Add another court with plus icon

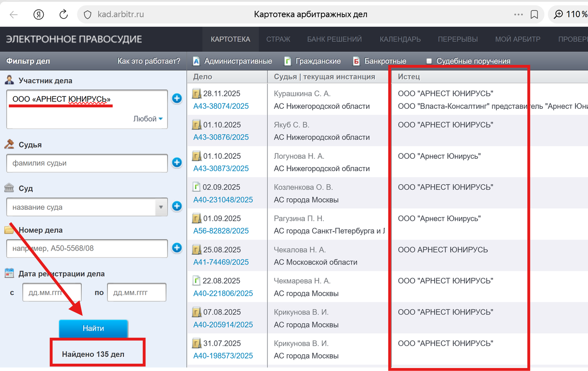(x=177, y=206)
